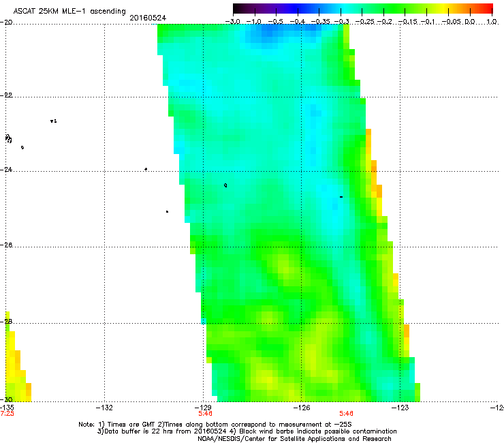
Task: Select the -0.4 color scale label
Action: 298,22
